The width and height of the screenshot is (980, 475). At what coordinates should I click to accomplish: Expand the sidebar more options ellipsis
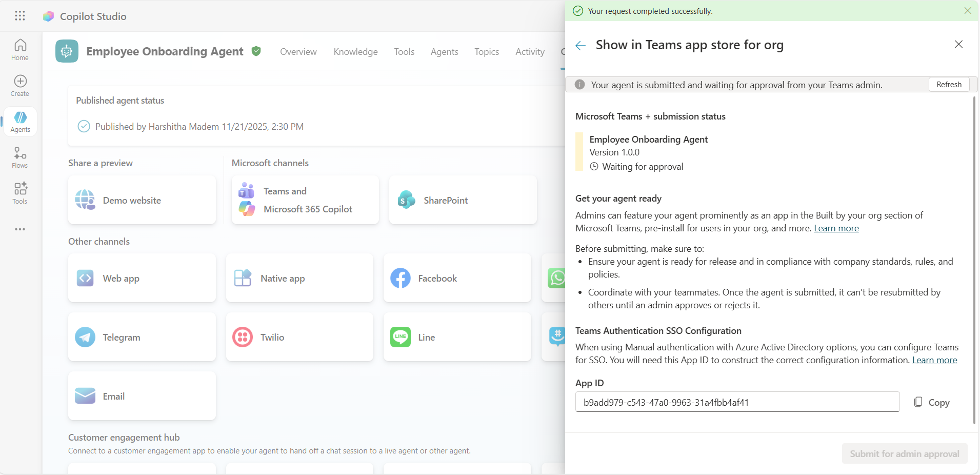[20, 229]
